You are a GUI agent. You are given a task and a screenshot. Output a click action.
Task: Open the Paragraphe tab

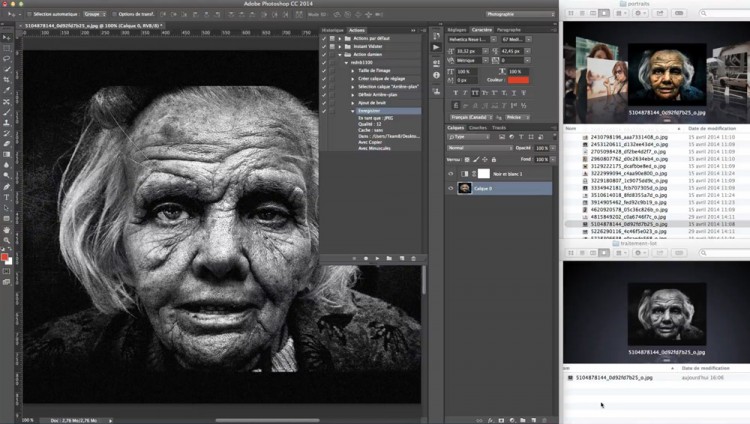pyautogui.click(x=508, y=30)
